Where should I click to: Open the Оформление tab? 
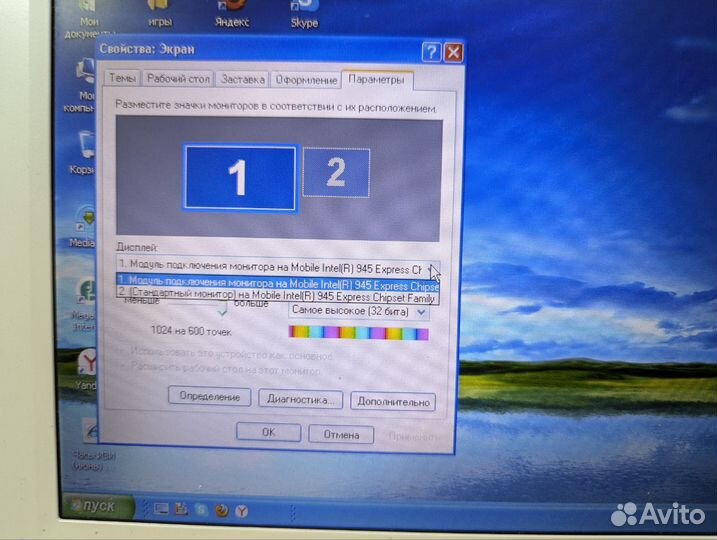[x=306, y=79]
